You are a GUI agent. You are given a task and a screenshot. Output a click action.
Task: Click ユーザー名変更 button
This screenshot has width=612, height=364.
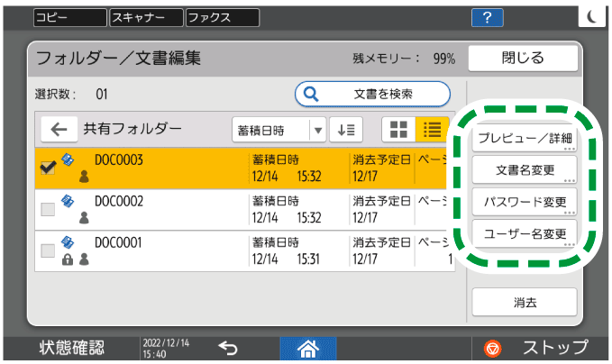pos(525,233)
